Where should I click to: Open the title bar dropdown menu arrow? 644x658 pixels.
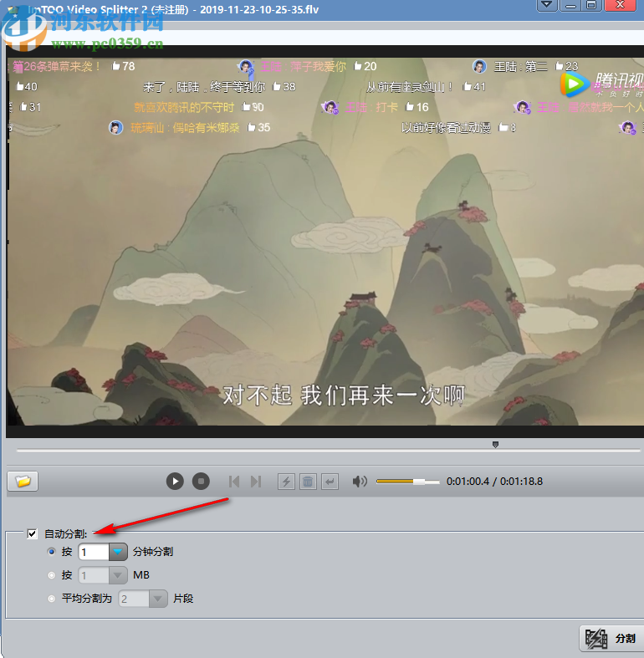(x=547, y=5)
